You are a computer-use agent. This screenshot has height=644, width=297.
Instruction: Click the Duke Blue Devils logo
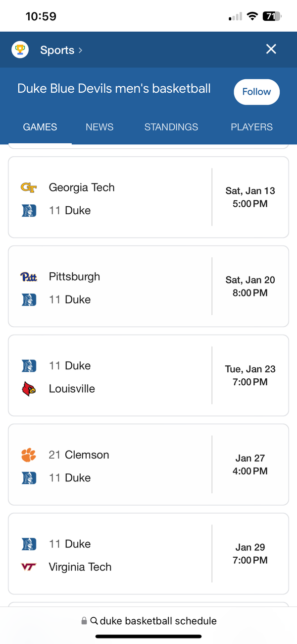[29, 210]
